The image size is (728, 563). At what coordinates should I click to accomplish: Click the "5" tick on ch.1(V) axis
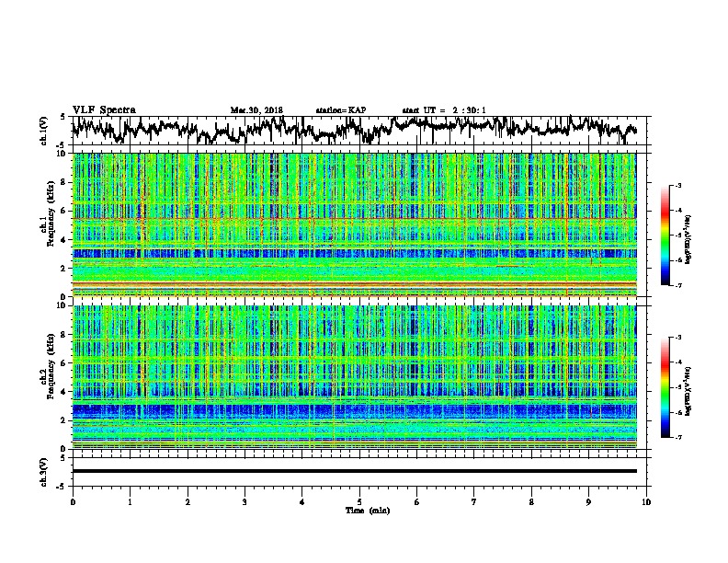click(x=63, y=117)
